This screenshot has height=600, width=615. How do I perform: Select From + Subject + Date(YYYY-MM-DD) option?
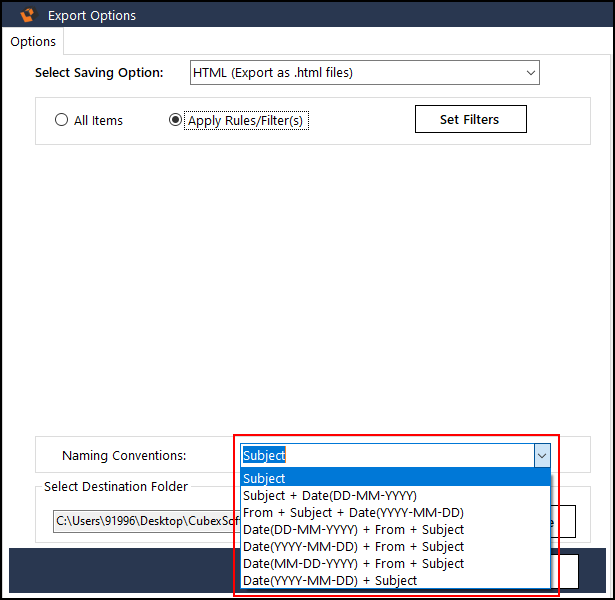tap(353, 512)
